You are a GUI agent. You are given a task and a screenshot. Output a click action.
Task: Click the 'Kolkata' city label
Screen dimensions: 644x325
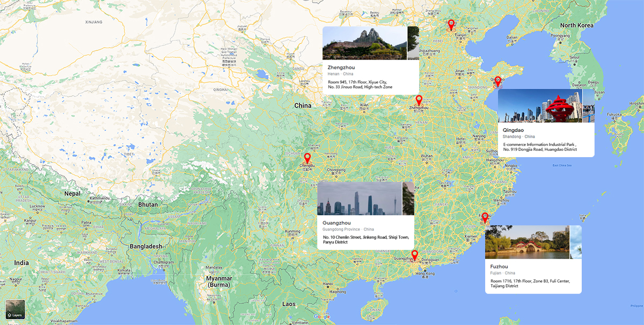pos(124,270)
